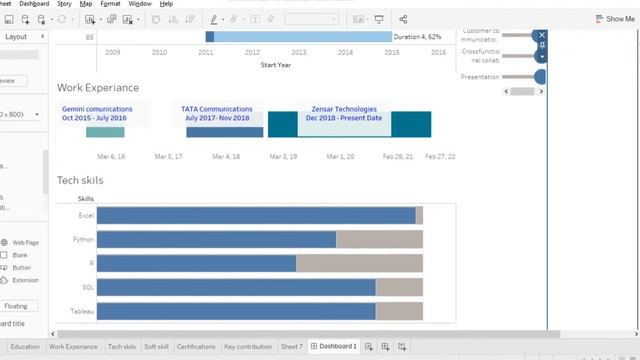Click the Work Experiance title text
The image size is (640, 360).
point(98,88)
